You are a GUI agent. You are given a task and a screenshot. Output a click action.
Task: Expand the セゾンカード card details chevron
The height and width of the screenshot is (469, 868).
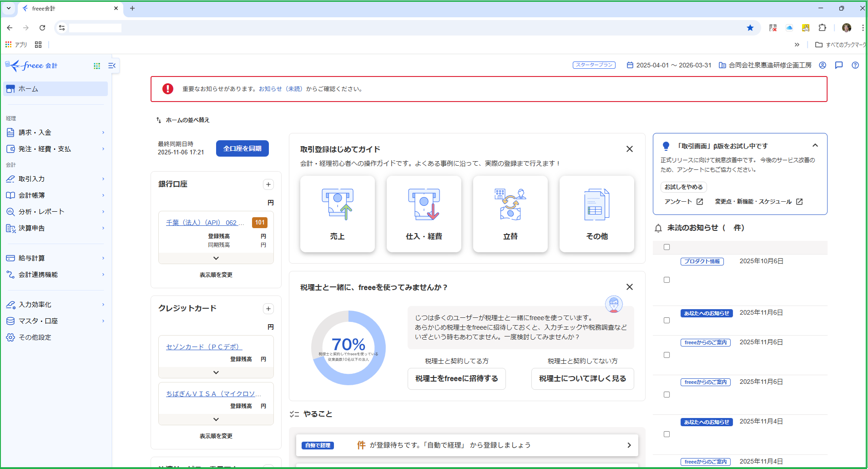pos(216,372)
